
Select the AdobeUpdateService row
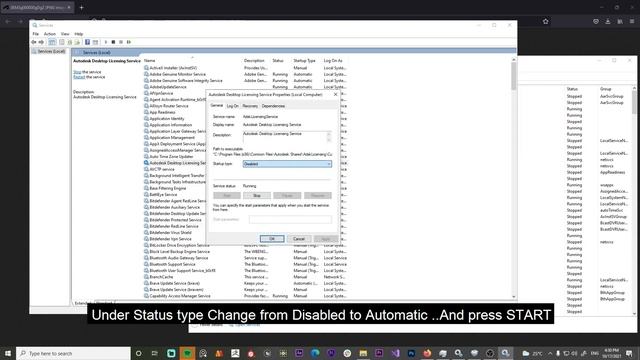pos(245,87)
